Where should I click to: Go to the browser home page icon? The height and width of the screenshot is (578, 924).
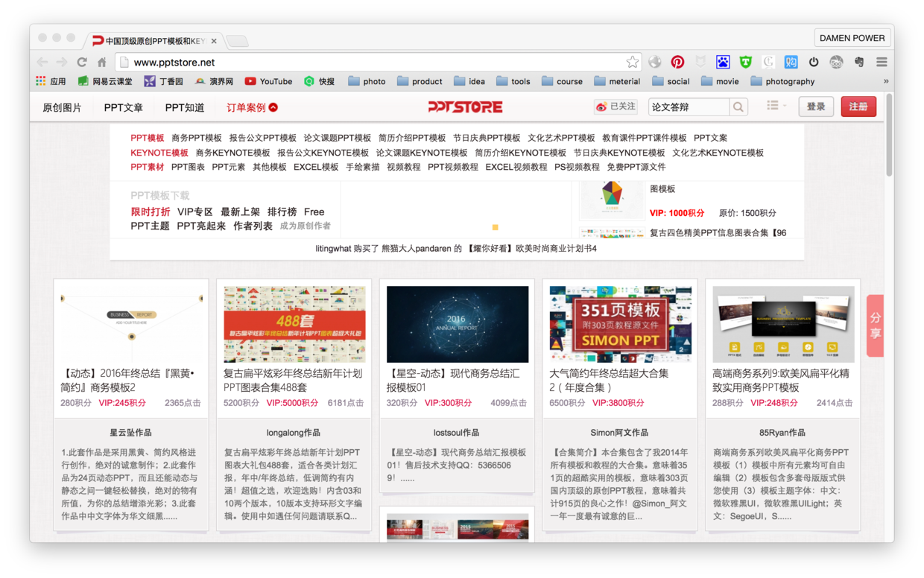click(x=102, y=63)
